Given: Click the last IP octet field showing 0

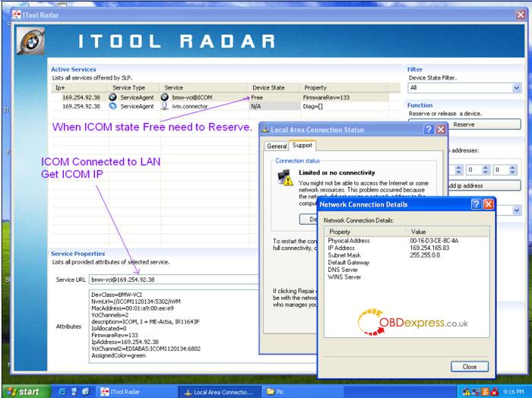Looking at the screenshot, I should (501, 169).
